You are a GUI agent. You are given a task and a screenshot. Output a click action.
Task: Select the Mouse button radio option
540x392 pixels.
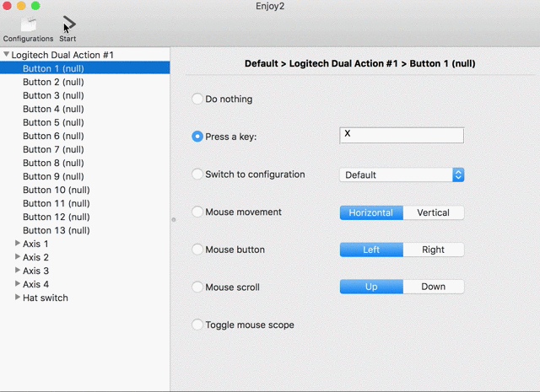[197, 250]
